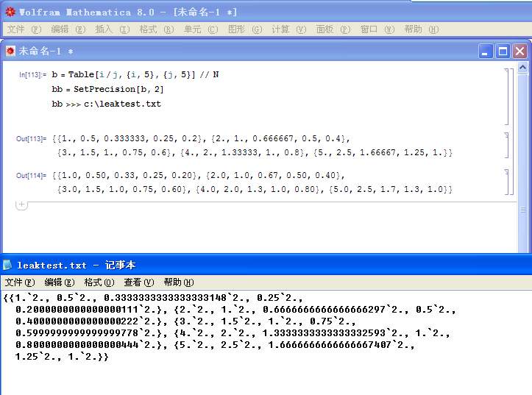
Task: Click the value 0.67 in Out[114]
Action: point(269,175)
